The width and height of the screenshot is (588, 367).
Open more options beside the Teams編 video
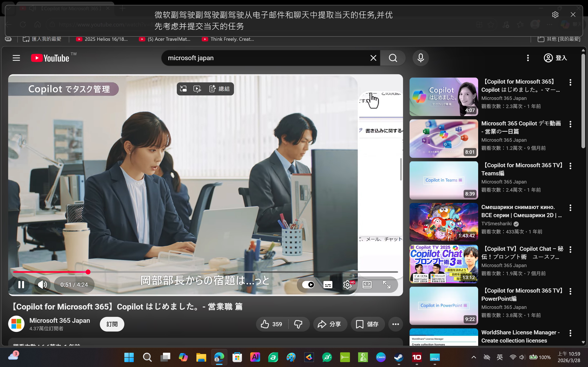point(570,166)
